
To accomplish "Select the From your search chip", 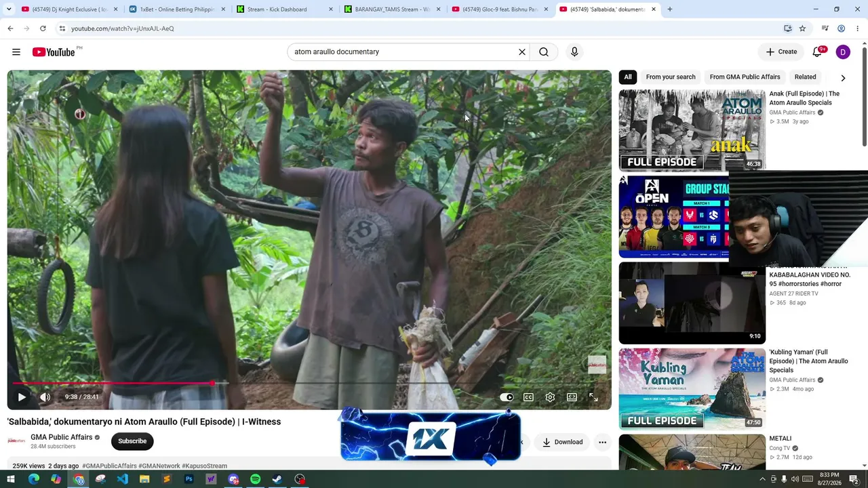I will pyautogui.click(x=671, y=77).
